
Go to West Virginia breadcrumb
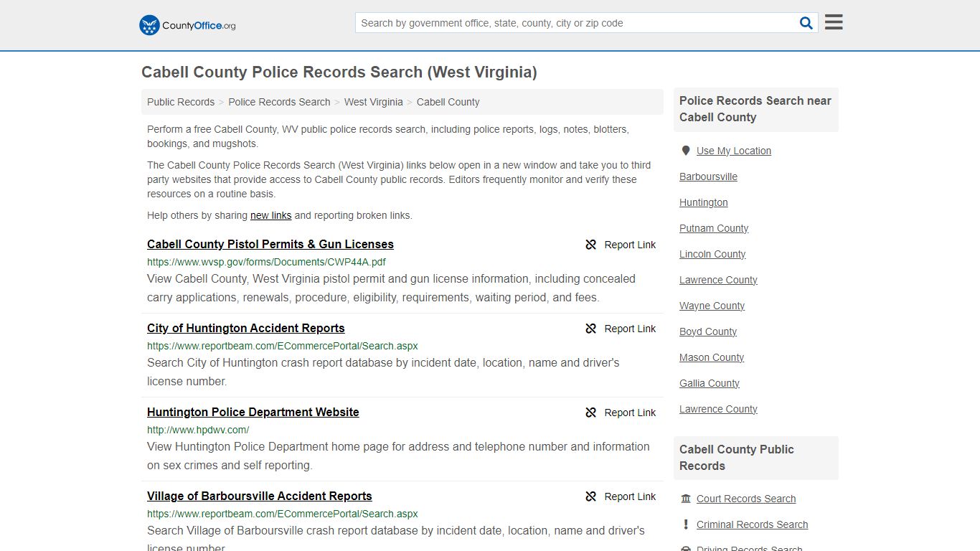[373, 102]
